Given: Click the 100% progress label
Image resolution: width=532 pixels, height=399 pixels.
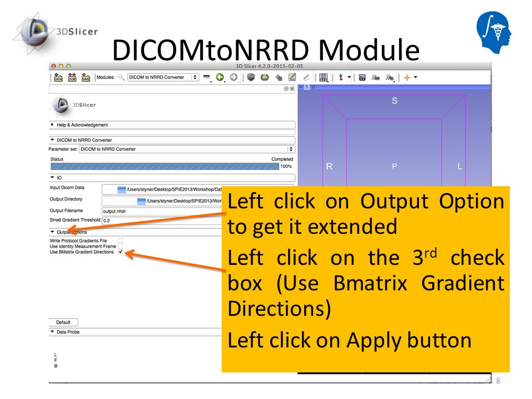Looking at the screenshot, I should [x=286, y=166].
